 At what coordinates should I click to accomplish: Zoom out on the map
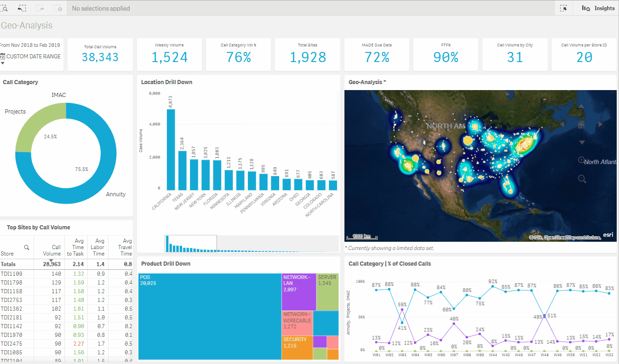point(582,179)
